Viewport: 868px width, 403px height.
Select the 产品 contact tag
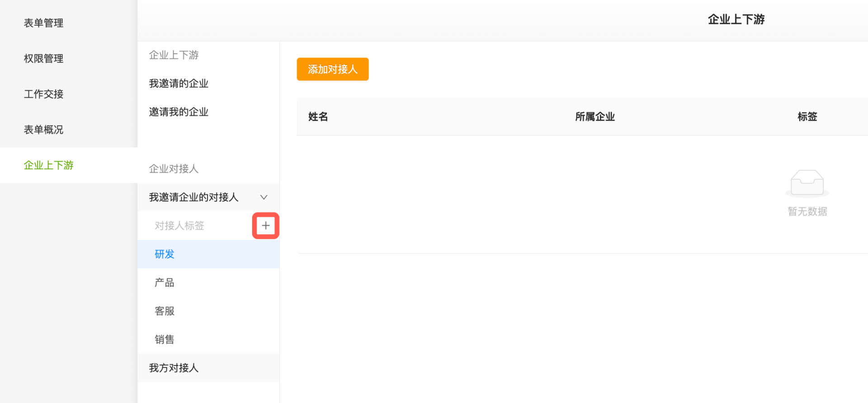click(x=165, y=283)
